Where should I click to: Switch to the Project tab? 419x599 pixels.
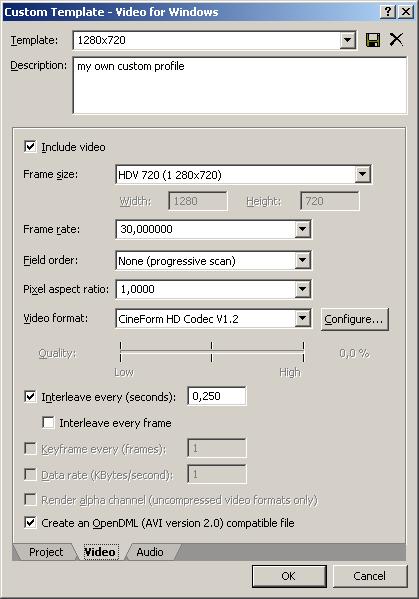pyautogui.click(x=46, y=552)
